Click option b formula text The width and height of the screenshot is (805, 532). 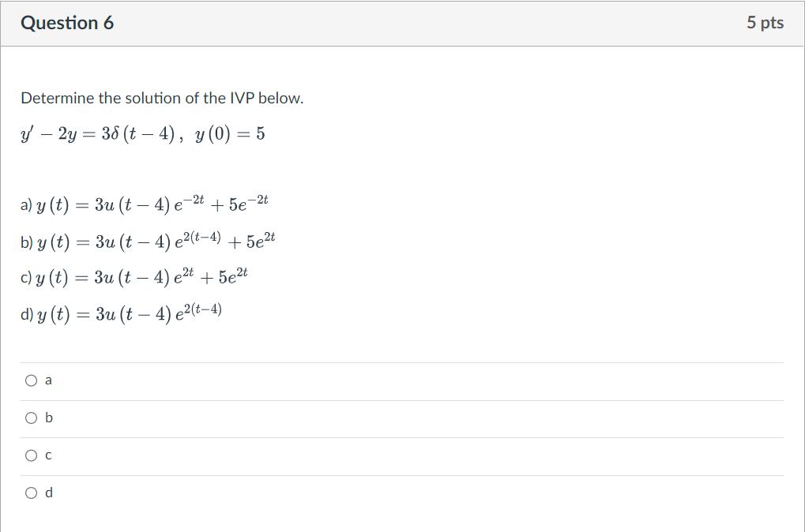150,239
